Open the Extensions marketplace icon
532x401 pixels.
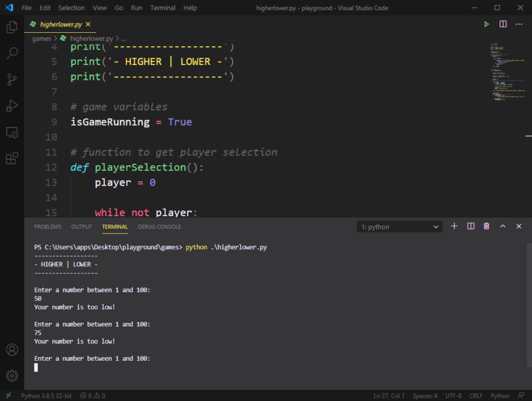12,158
